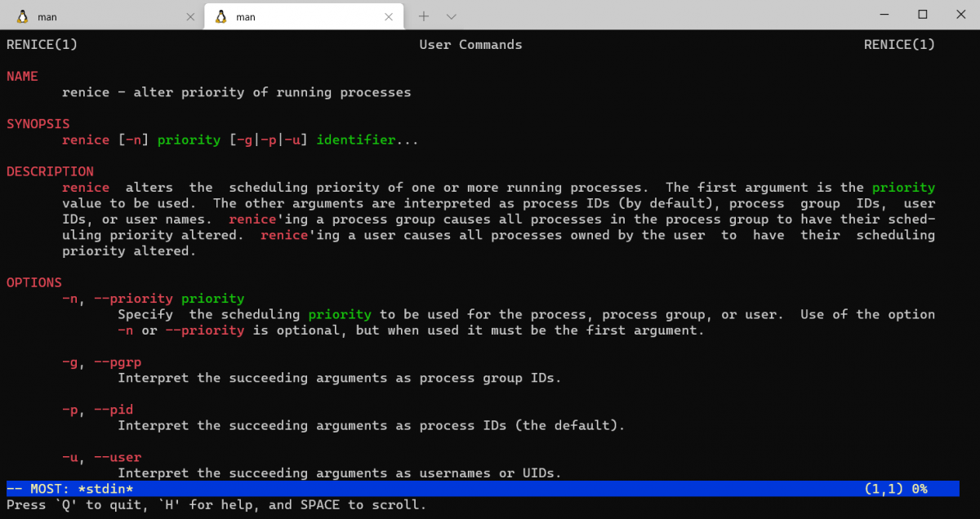This screenshot has width=980, height=519.
Task: Click the '-g, --pgrp' option line
Action: 102,362
